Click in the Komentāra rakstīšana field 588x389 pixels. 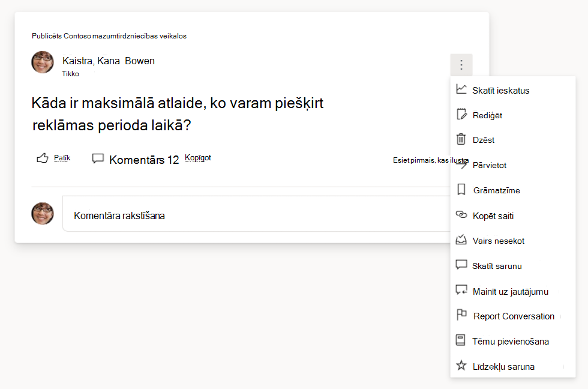click(256, 214)
